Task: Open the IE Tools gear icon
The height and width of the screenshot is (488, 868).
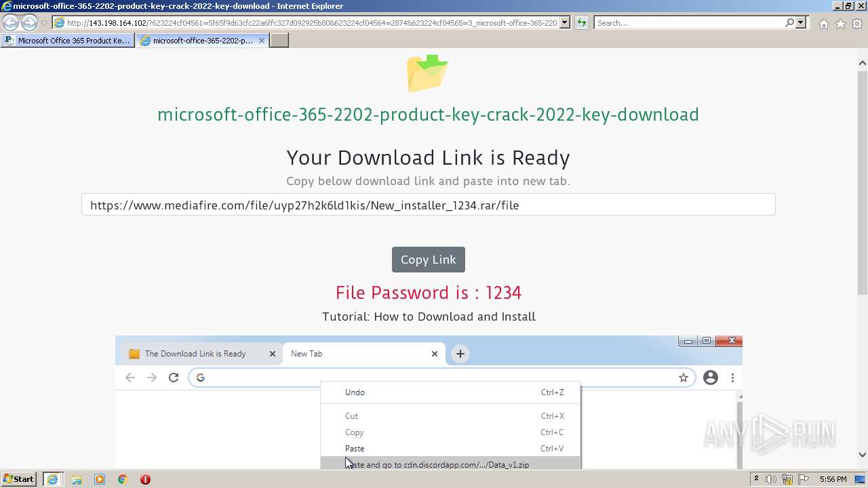Action: coord(857,24)
